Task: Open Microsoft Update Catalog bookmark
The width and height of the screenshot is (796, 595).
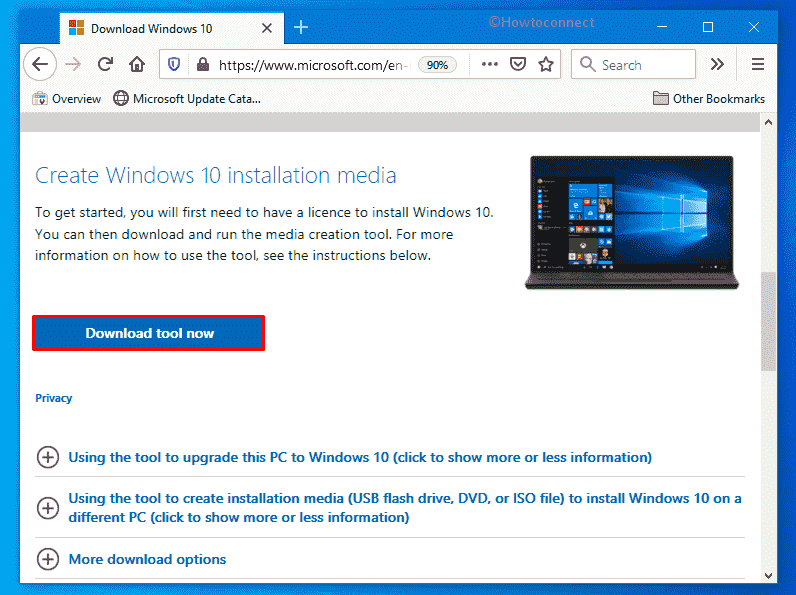Action: [x=187, y=98]
